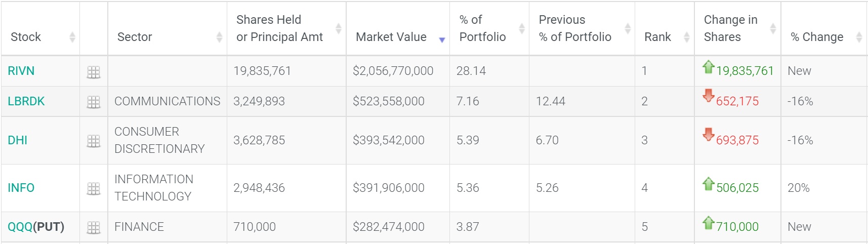Sort by the % Change header
Viewport: 868px width, 244px height.
[x=859, y=37]
